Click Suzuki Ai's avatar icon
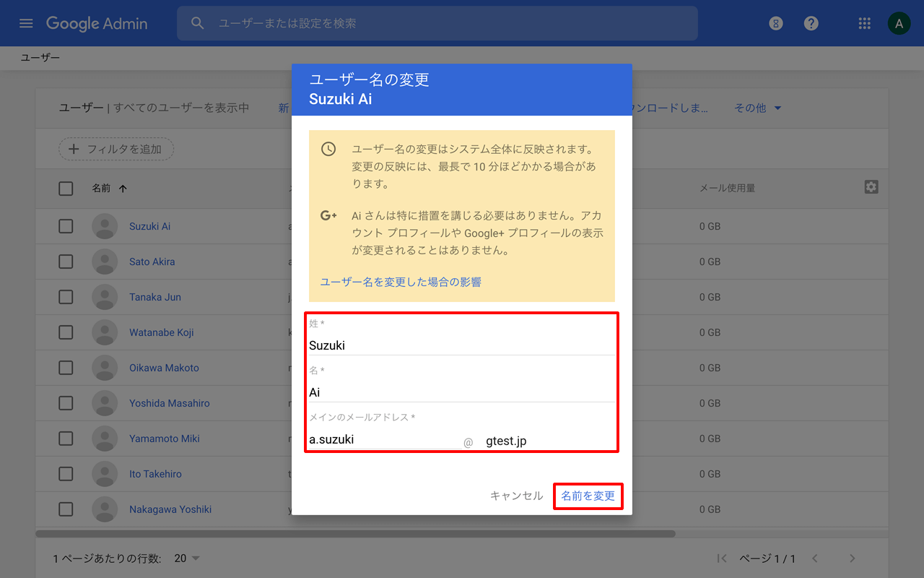Image resolution: width=924 pixels, height=578 pixels. [x=105, y=226]
